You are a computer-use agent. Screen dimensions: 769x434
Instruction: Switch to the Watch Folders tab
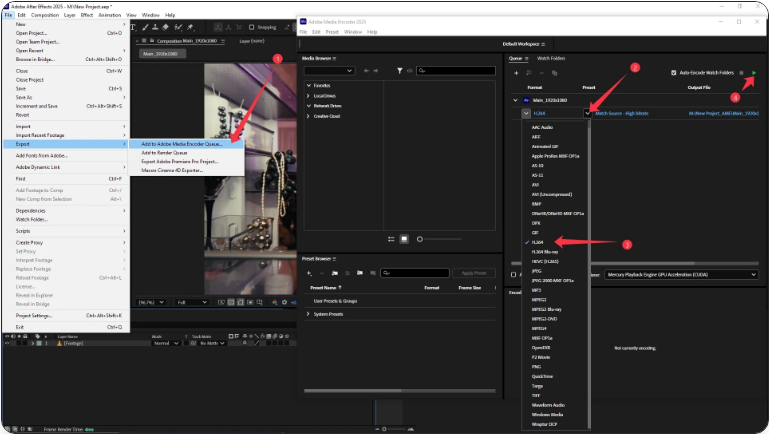click(551, 58)
